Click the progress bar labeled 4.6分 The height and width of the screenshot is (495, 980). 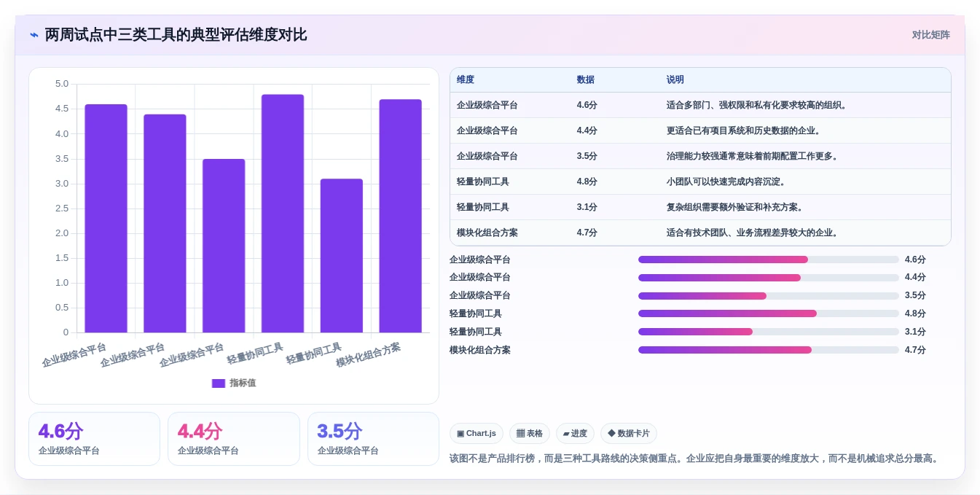pyautogui.click(x=769, y=260)
